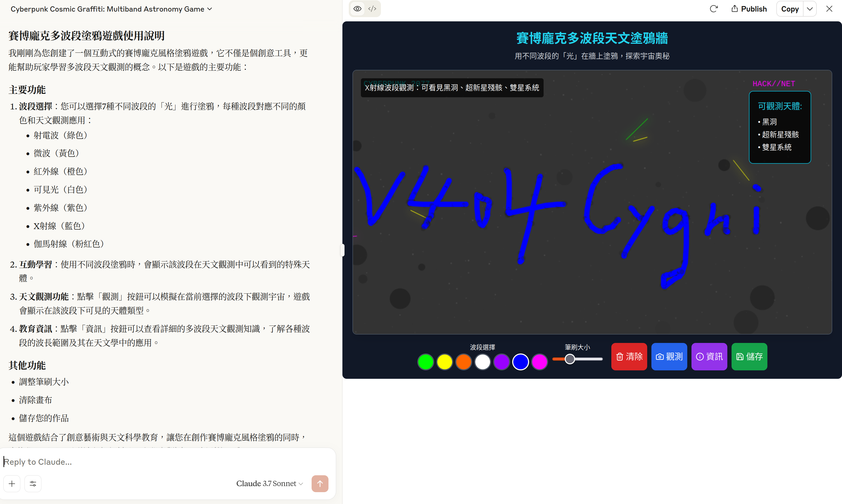Switch to code view toggle
This screenshot has width=842, height=504.
click(372, 9)
